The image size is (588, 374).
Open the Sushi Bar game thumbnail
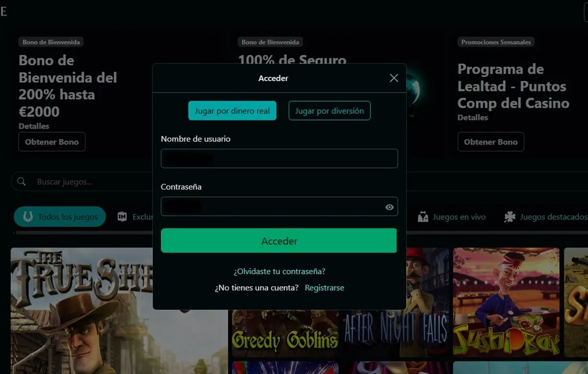pos(506,302)
